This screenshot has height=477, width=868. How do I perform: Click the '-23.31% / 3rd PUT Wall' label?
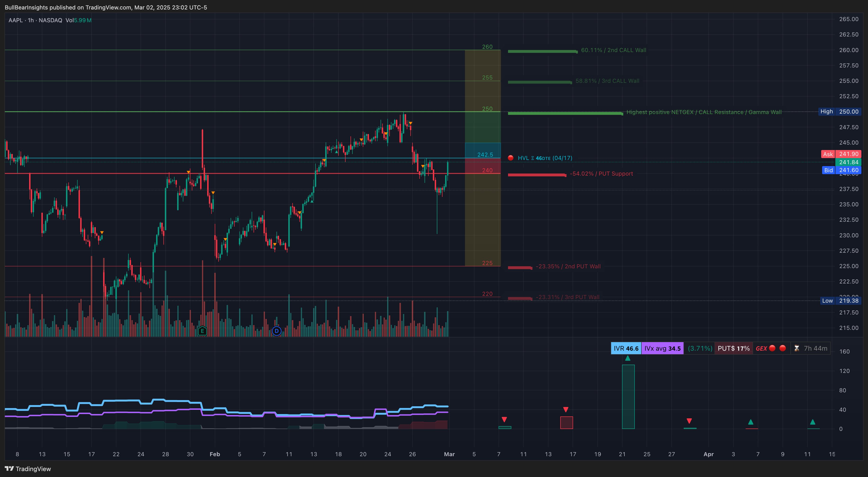[567, 297]
